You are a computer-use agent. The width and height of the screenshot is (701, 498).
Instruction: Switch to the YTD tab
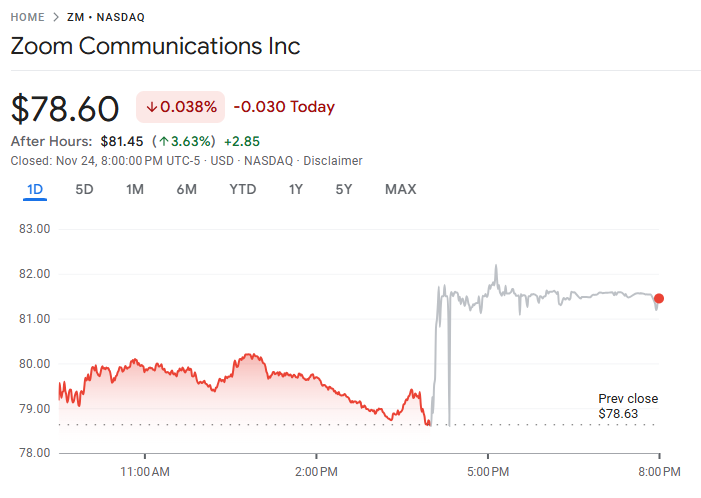tap(243, 189)
